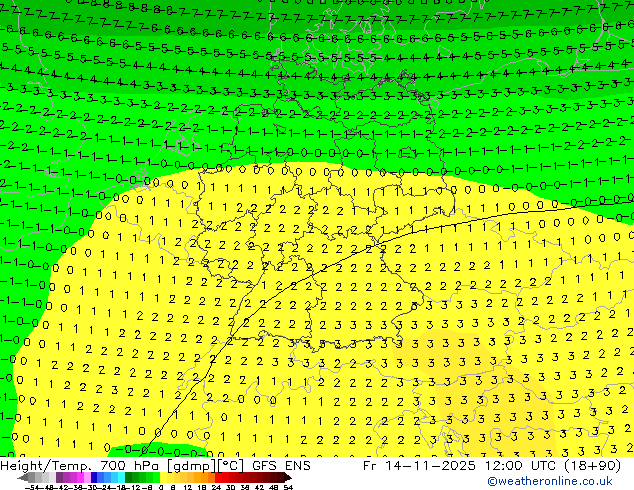Click the temperature color scale bar
Image resolution: width=634 pixels, height=490 pixels.
[x=154, y=478]
